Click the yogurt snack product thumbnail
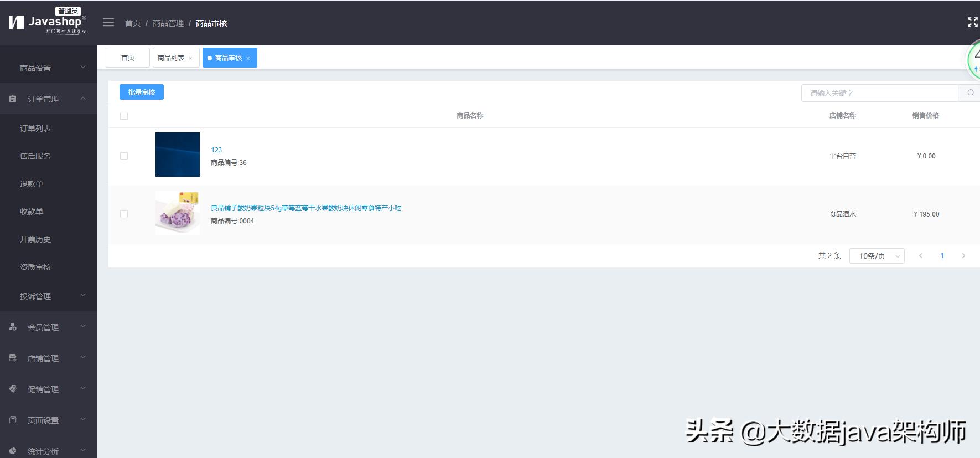Viewport: 980px width, 458px height. tap(178, 213)
